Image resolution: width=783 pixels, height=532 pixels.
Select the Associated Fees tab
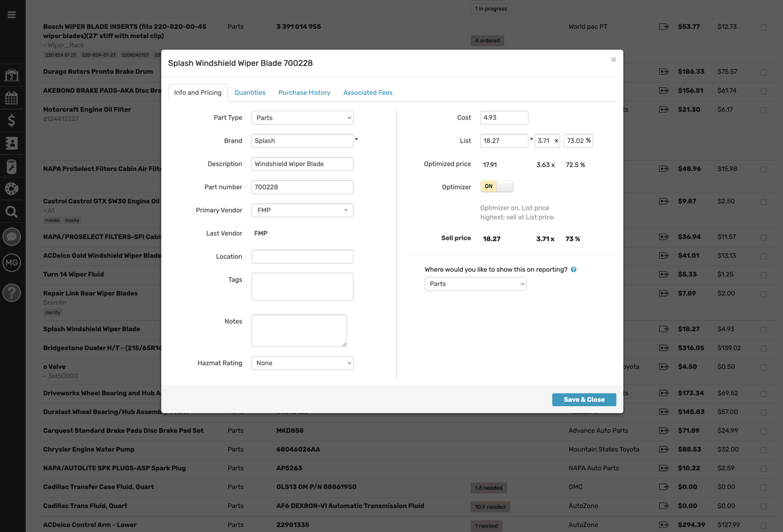click(367, 92)
